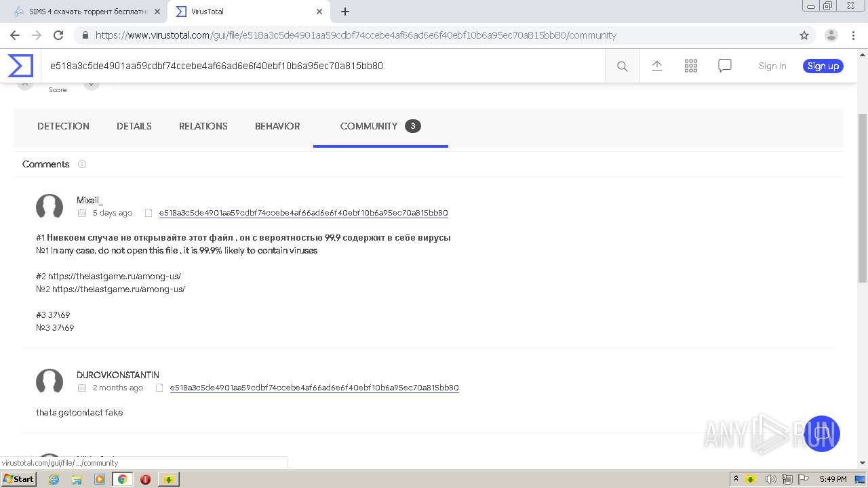868x488 pixels.
Task: Open hash link in DUROVKONSTANTIN comment
Action: tap(314, 388)
